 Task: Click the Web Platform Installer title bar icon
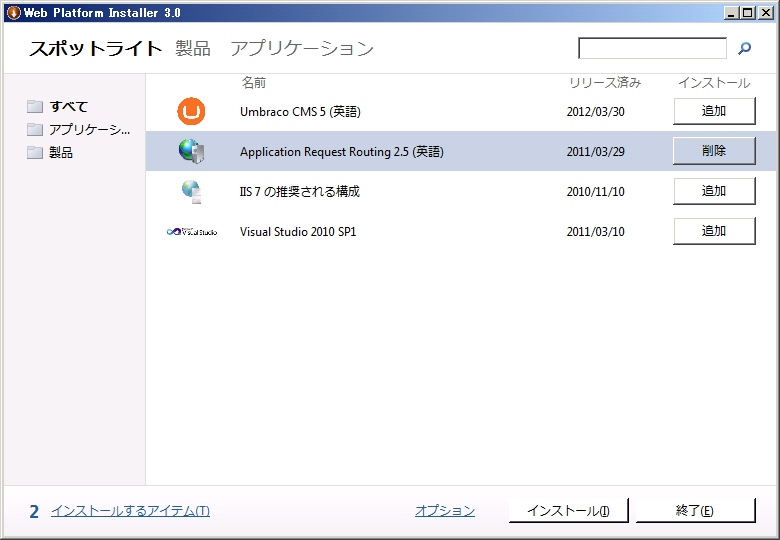(13, 12)
